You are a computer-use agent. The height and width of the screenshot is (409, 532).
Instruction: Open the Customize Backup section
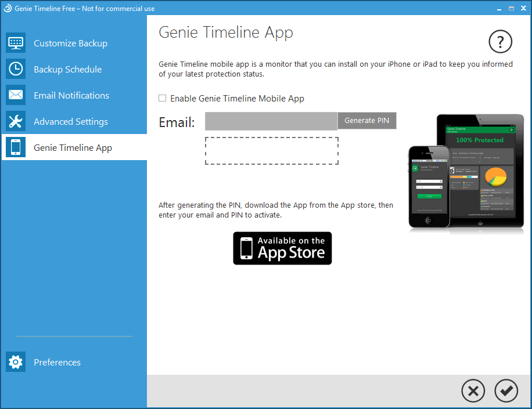pyautogui.click(x=74, y=43)
